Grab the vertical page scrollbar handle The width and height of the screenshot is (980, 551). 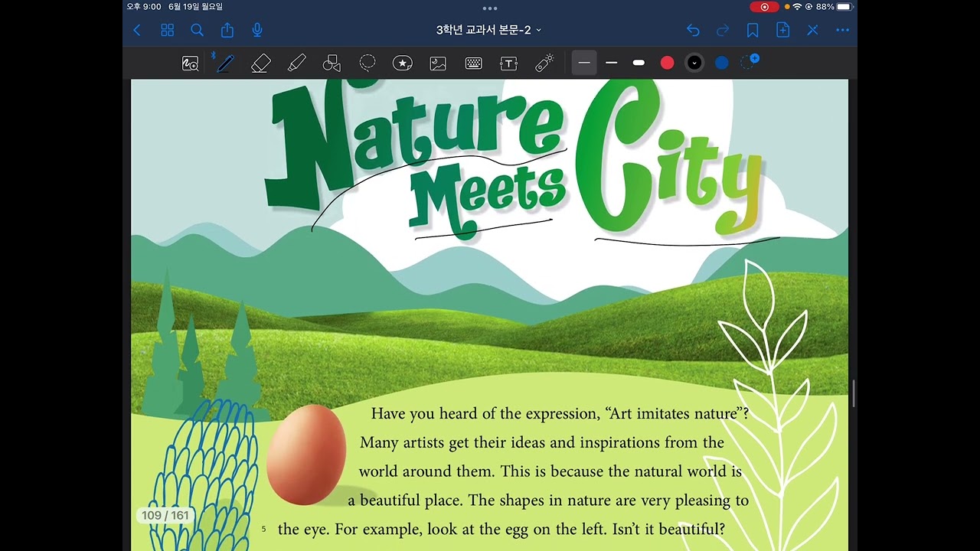tap(853, 393)
